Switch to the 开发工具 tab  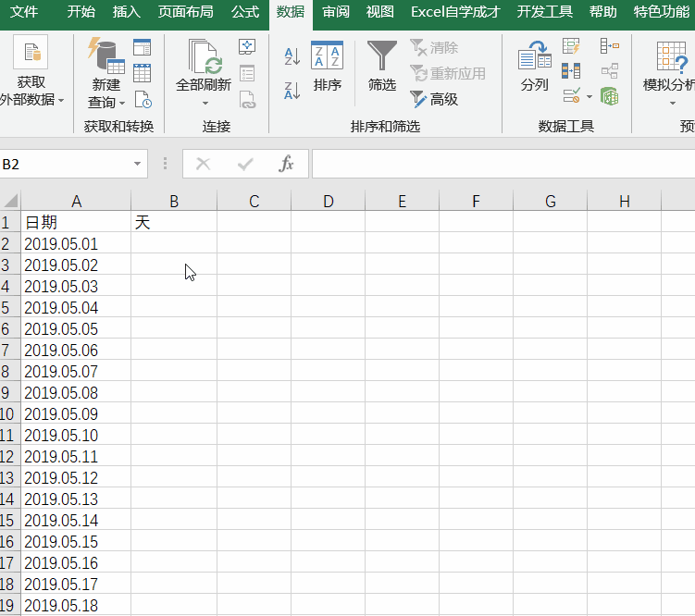click(x=545, y=12)
